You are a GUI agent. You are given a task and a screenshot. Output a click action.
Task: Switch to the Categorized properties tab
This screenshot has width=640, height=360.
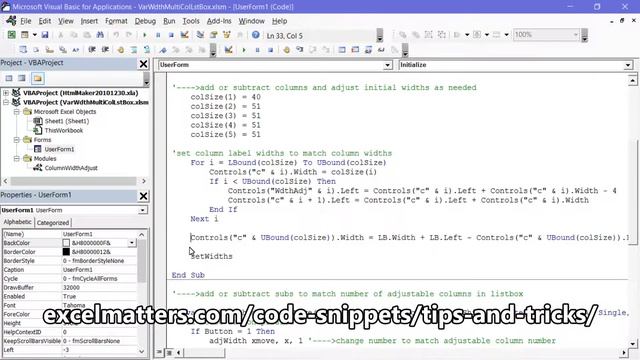point(53,223)
